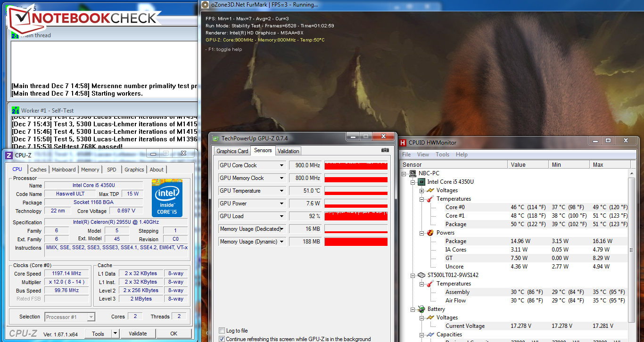
Task: Click the OK button in CPU-Z
Action: (x=174, y=334)
